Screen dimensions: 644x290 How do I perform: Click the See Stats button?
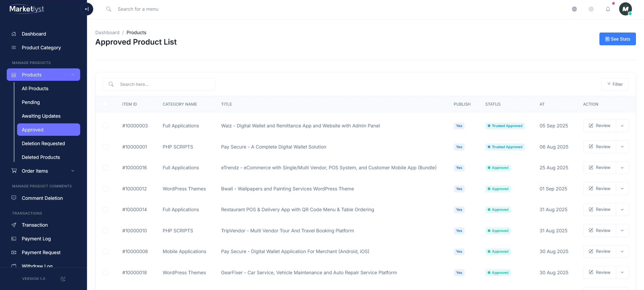tap(618, 39)
